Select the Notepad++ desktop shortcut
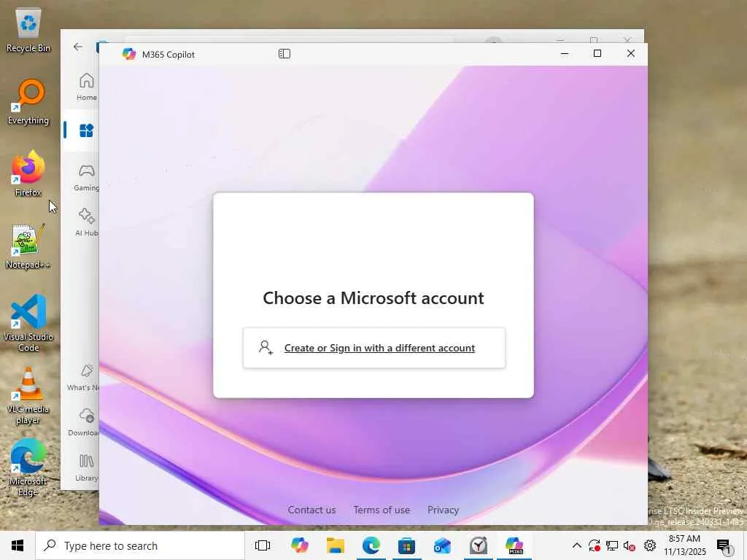Viewport: 747px width, 560px height. coord(27,246)
